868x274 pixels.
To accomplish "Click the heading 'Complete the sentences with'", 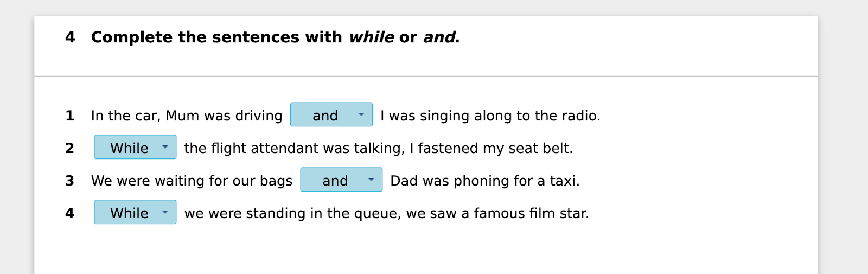I will pos(216,37).
